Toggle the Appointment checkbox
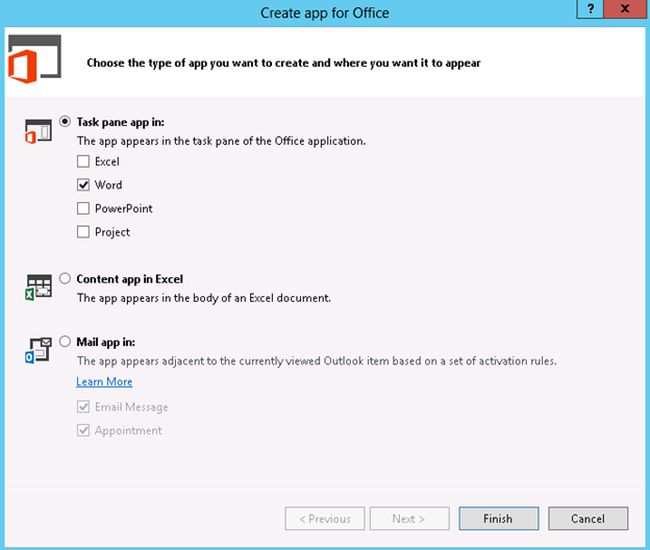 tap(83, 430)
